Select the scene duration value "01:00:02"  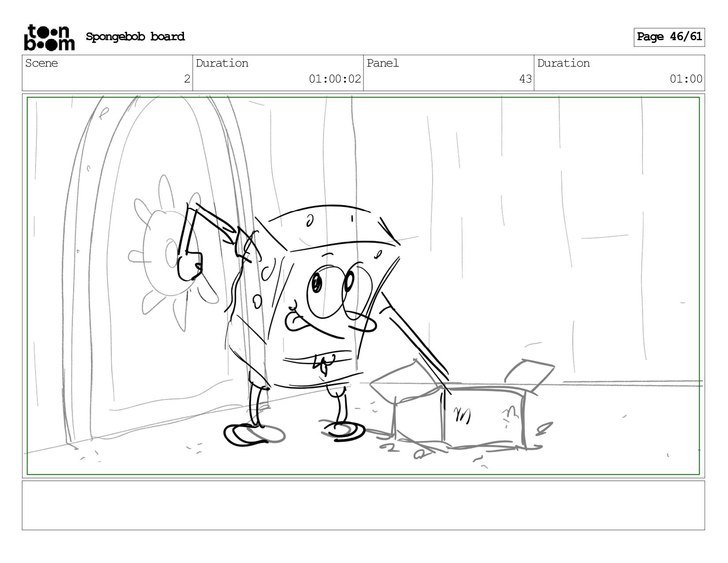pyautogui.click(x=335, y=79)
